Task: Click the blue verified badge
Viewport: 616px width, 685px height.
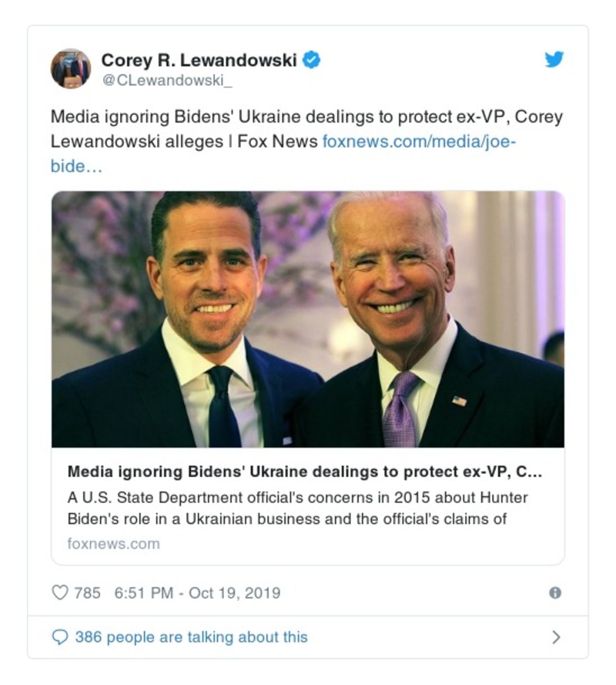Action: point(311,59)
